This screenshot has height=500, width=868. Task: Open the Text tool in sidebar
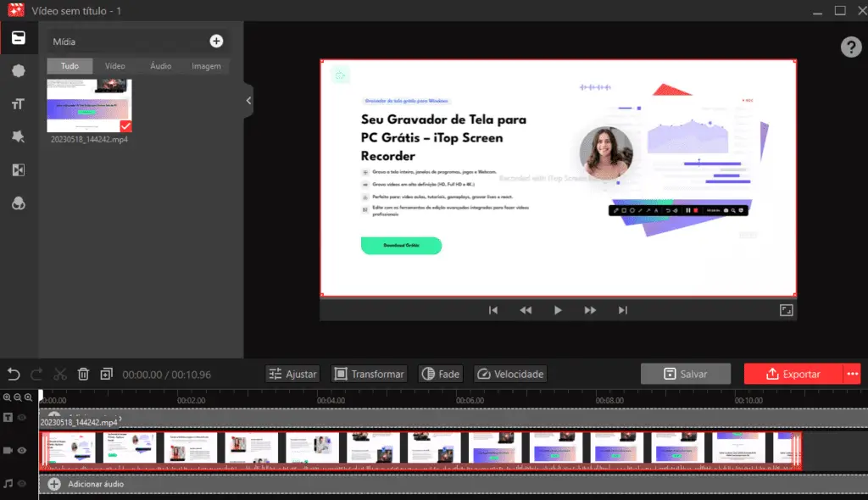[19, 104]
